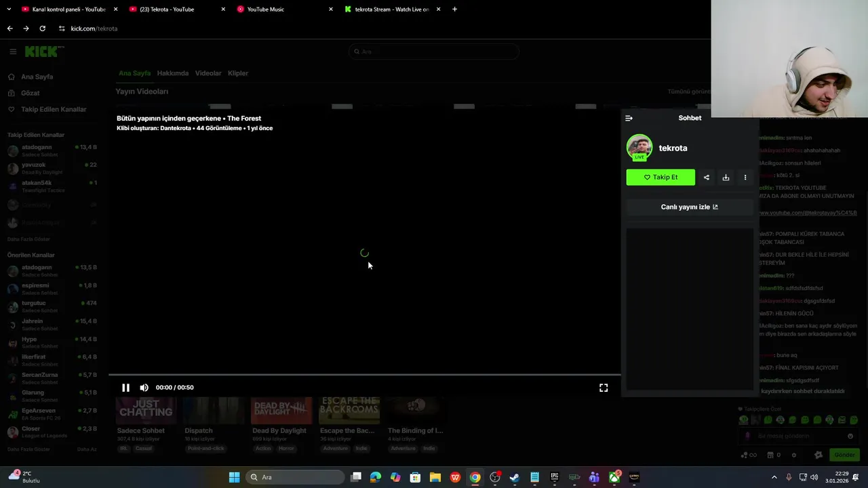The width and height of the screenshot is (868, 488).
Task: Open Epic Games Launcher from taskbar
Action: pyautogui.click(x=555, y=477)
